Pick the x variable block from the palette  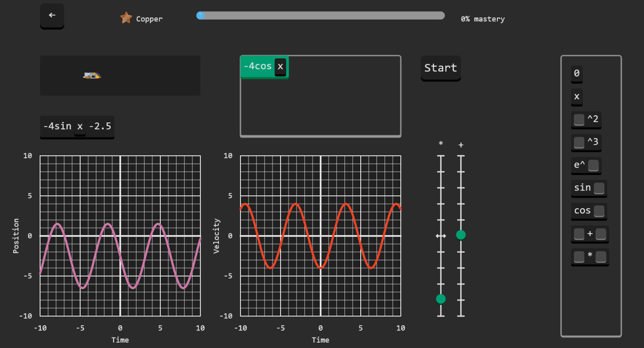tap(577, 97)
